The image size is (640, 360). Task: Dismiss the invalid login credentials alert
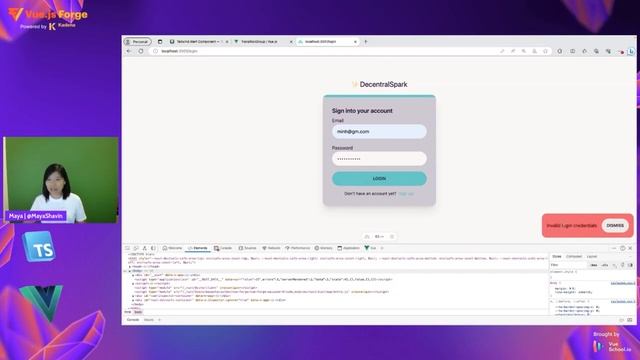(x=615, y=225)
